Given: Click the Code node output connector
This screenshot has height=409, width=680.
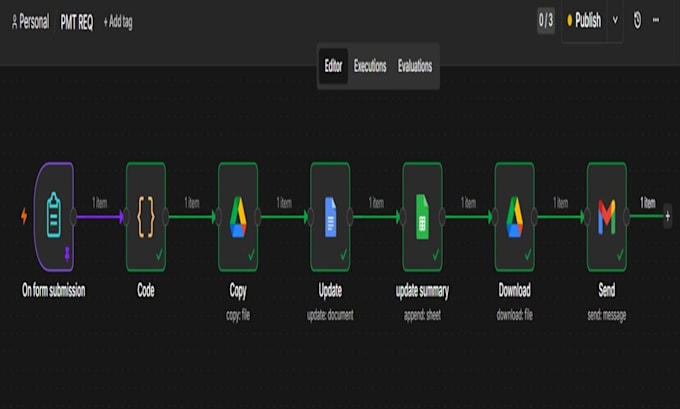Looking at the screenshot, I should point(165,216).
